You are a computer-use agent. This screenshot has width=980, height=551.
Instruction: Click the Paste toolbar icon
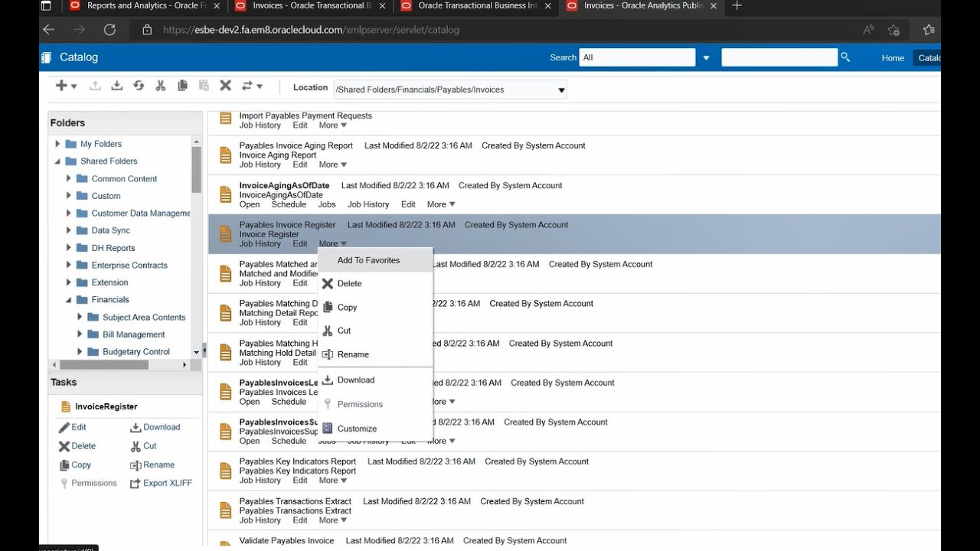(204, 86)
